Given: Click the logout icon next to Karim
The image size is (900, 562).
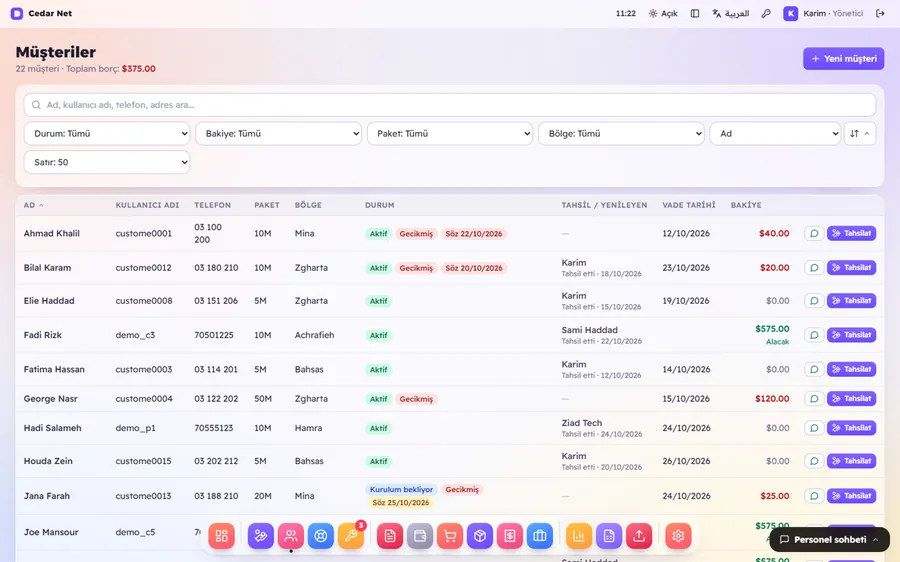Looking at the screenshot, I should click(880, 13).
